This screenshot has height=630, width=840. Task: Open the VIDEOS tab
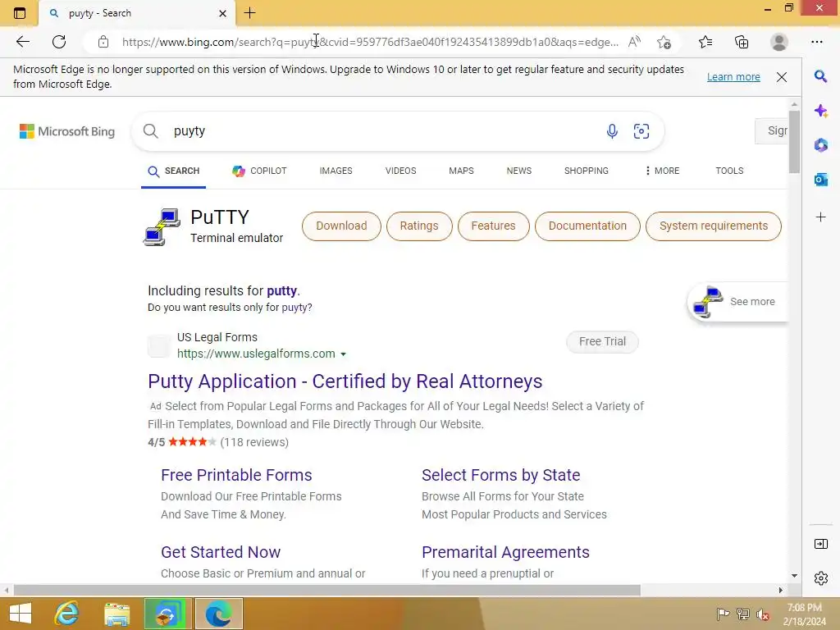point(400,171)
